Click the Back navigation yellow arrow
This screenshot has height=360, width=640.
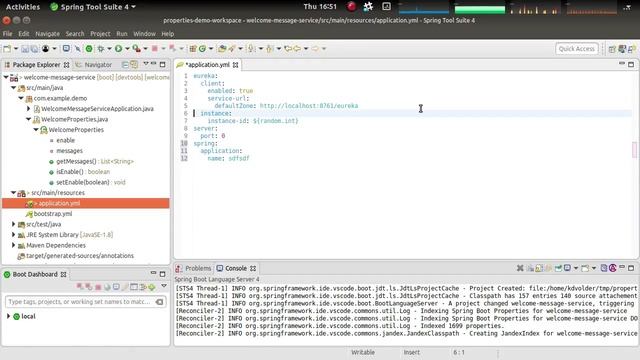coord(297,49)
